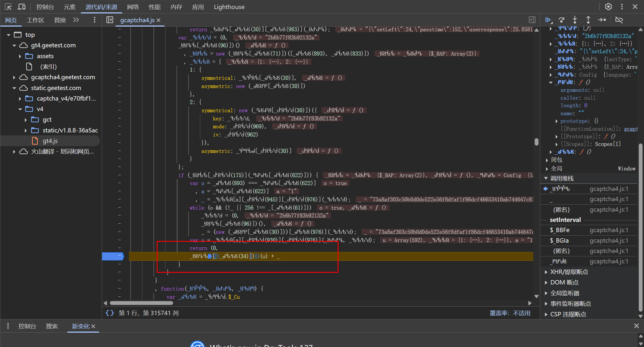The height and width of the screenshot is (347, 644).
Task: Expand the 火山翻译 extension node
Action: (x=14, y=152)
